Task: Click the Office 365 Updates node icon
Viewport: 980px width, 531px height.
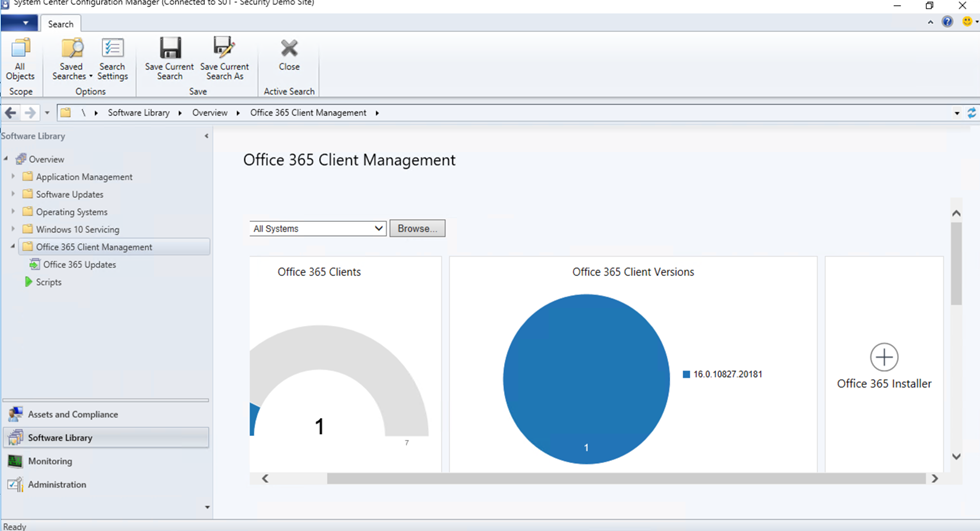Action: click(34, 265)
